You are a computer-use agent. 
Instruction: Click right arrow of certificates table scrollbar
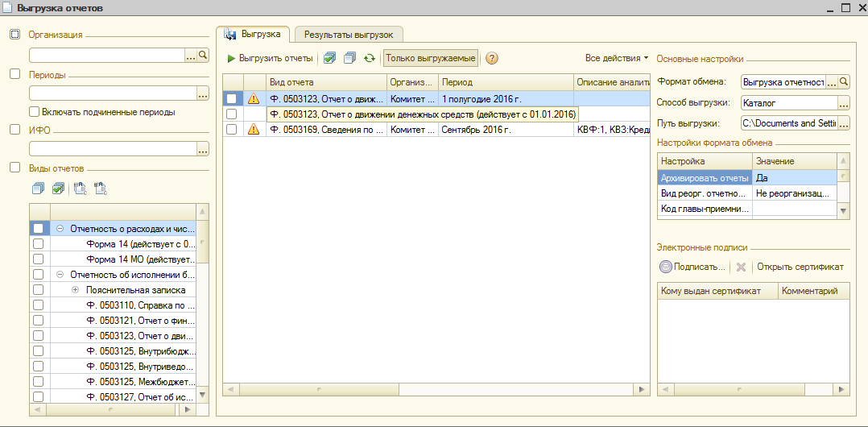pyautogui.click(x=842, y=390)
